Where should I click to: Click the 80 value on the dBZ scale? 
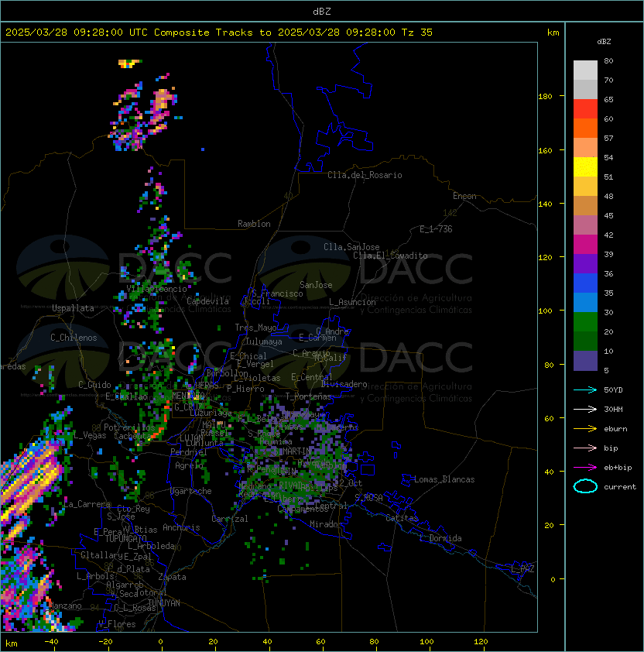pyautogui.click(x=608, y=60)
